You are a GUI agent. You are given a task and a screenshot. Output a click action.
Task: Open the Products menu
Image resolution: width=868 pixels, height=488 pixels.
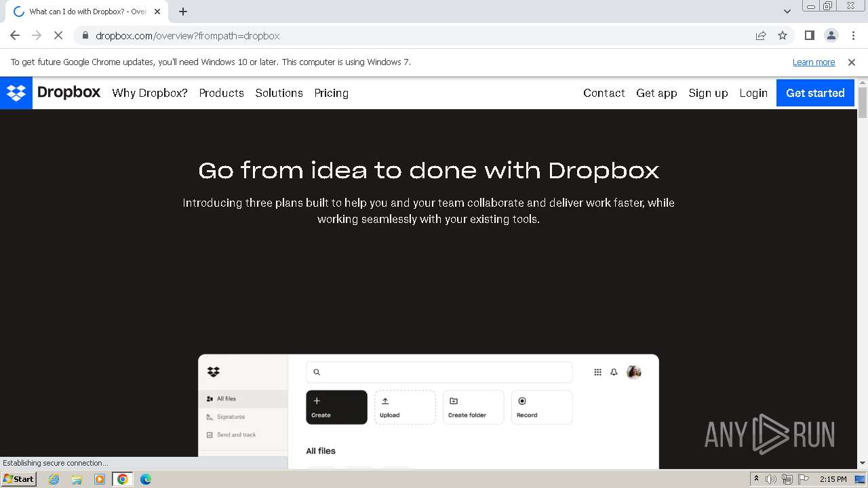point(222,93)
